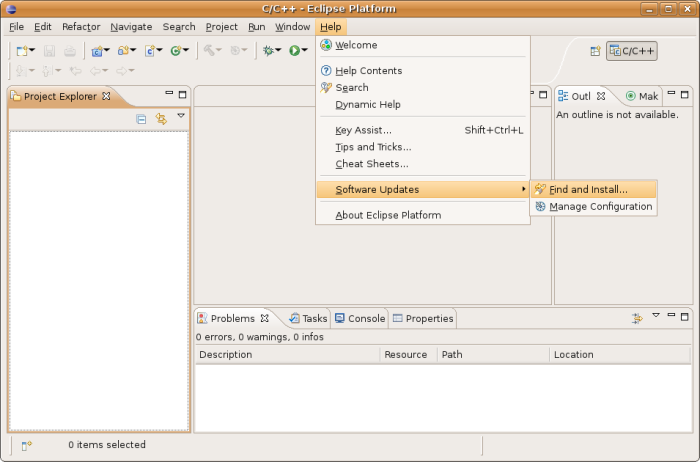Viewport: 700px width, 462px height.
Task: Select Manage Configuration menu entry
Action: tap(600, 207)
